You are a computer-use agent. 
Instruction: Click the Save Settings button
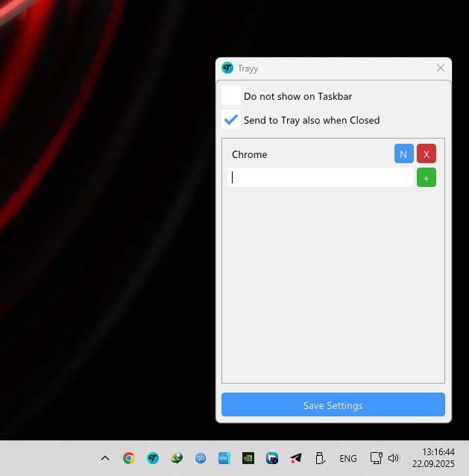tap(333, 405)
